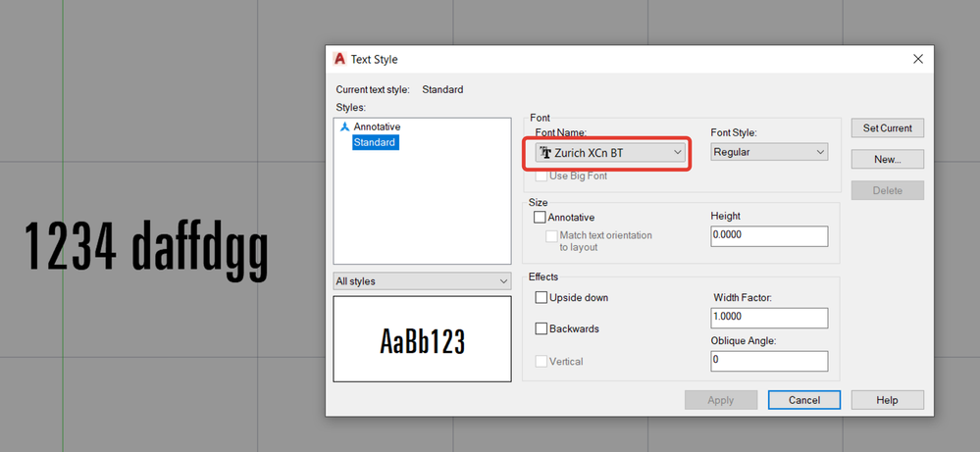Click the AaBb123 font preview box
980x452 pixels.
pyautogui.click(x=423, y=339)
